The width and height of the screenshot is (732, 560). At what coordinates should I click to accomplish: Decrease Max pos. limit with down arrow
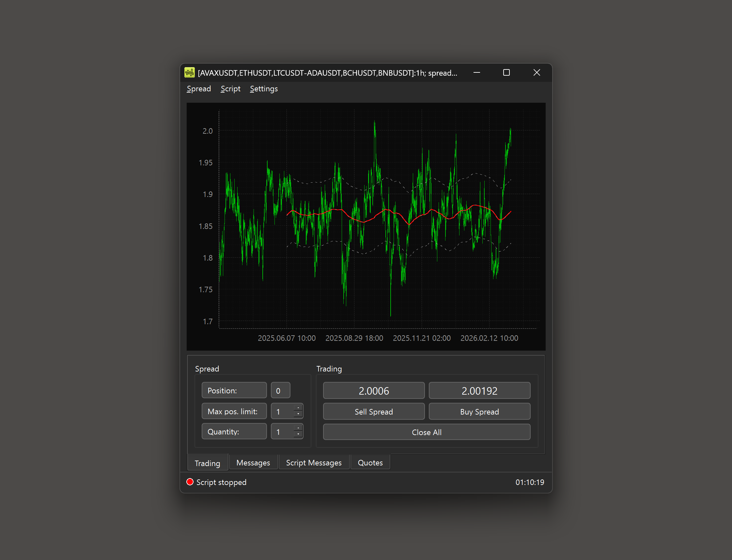[298, 414]
